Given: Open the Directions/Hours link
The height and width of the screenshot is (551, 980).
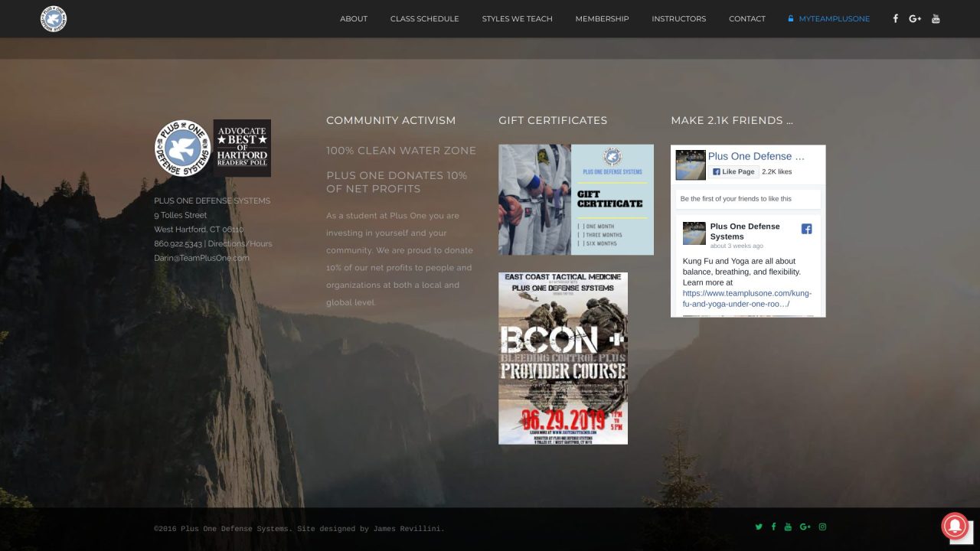Looking at the screenshot, I should tap(240, 243).
